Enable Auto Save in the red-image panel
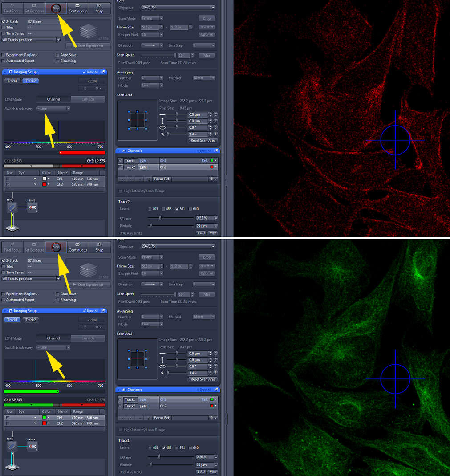450x476 pixels. 58,55
